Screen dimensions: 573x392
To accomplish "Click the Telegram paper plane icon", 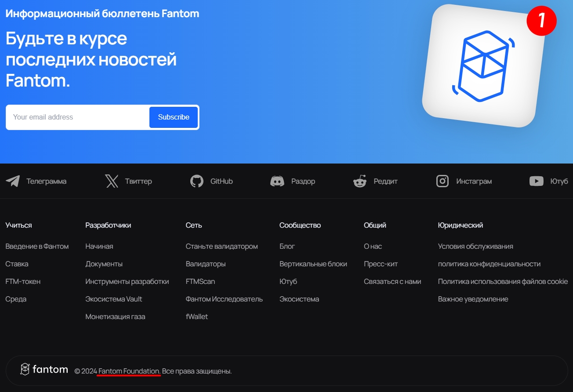I will (x=13, y=181).
